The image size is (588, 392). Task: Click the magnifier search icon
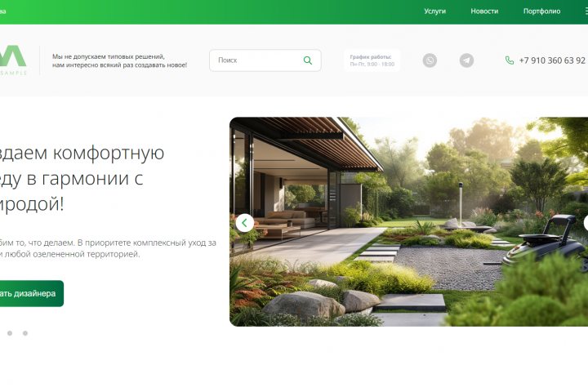click(x=308, y=60)
